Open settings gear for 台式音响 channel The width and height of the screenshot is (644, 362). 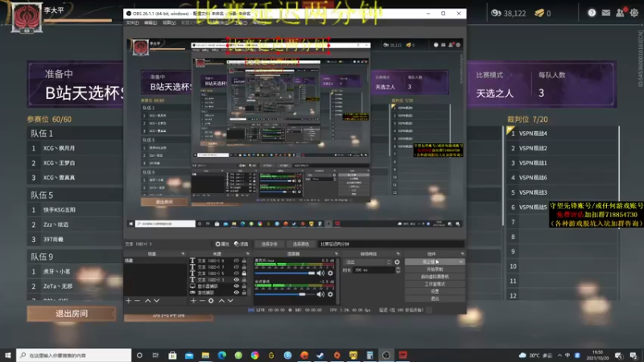pos(330,294)
